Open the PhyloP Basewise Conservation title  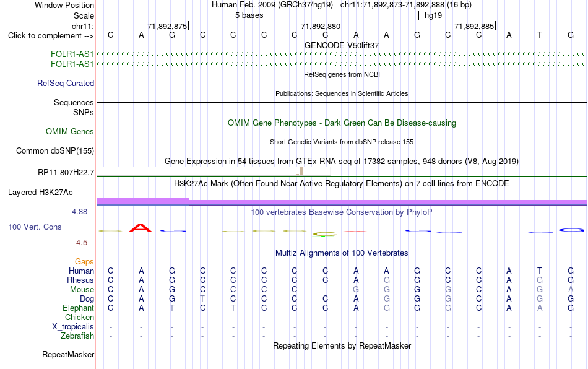pos(342,212)
